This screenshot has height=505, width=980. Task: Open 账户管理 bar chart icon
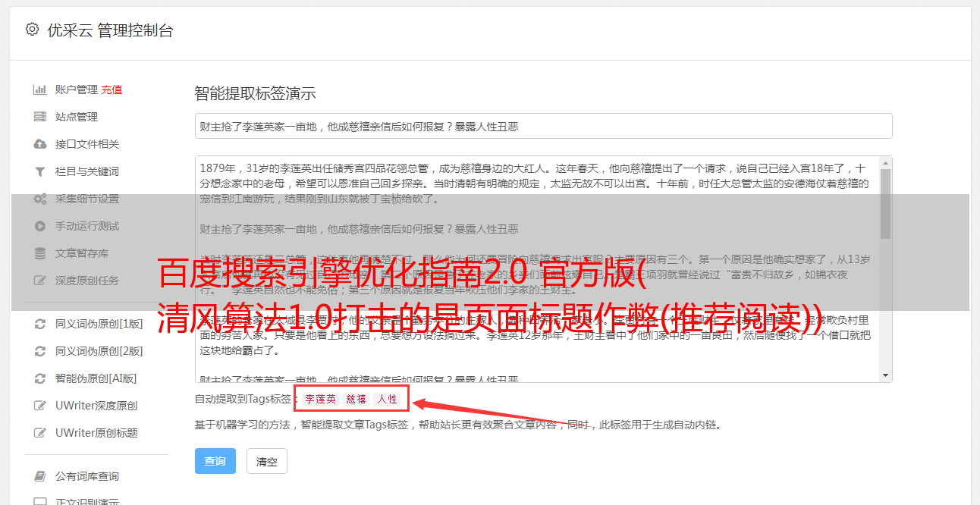pyautogui.click(x=40, y=89)
